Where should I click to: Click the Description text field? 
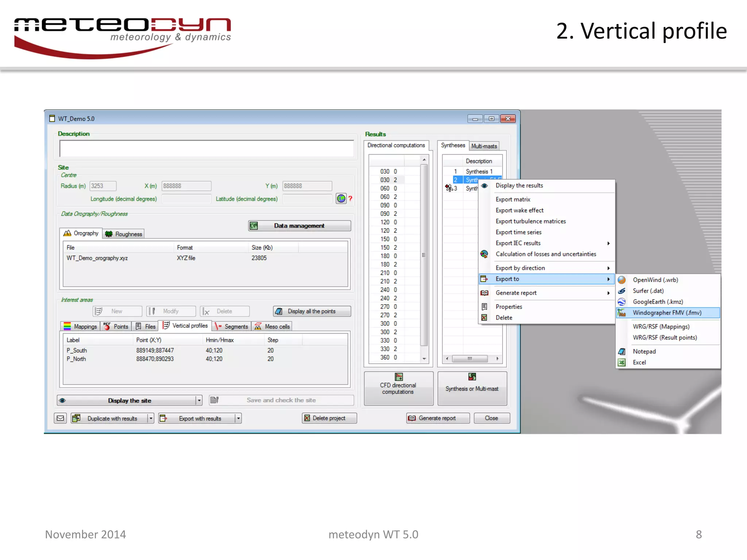click(206, 148)
